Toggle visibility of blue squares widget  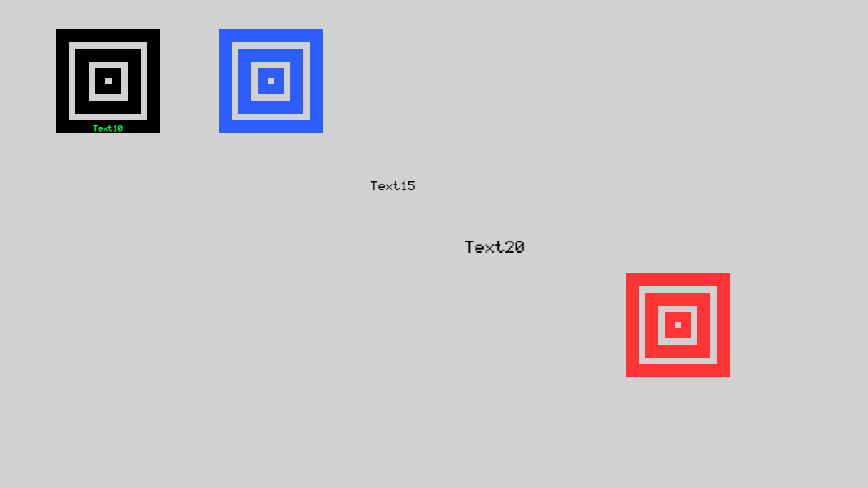[271, 81]
